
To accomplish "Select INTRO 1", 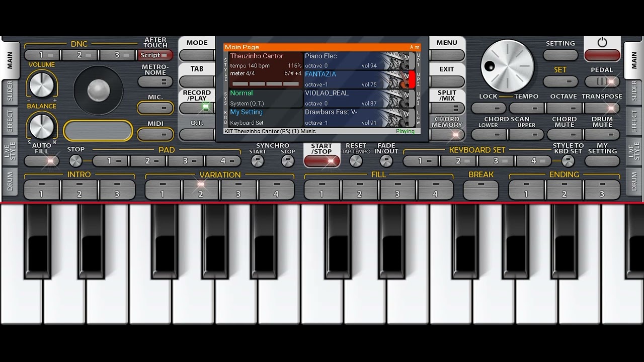I will tap(42, 190).
